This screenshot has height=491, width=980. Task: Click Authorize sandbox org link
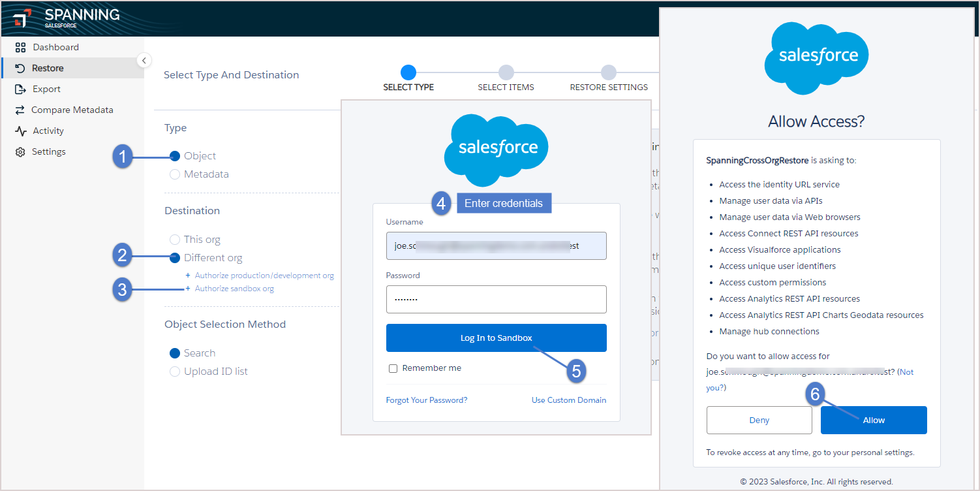(234, 289)
